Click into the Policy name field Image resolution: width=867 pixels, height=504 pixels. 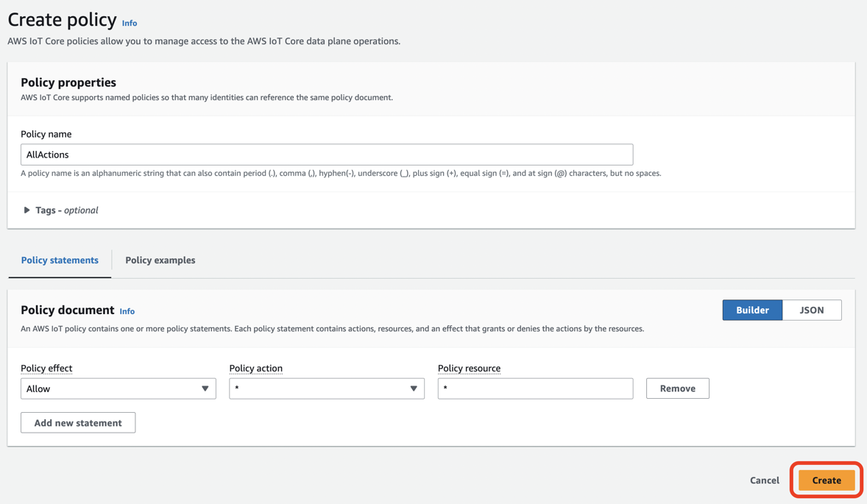point(327,155)
